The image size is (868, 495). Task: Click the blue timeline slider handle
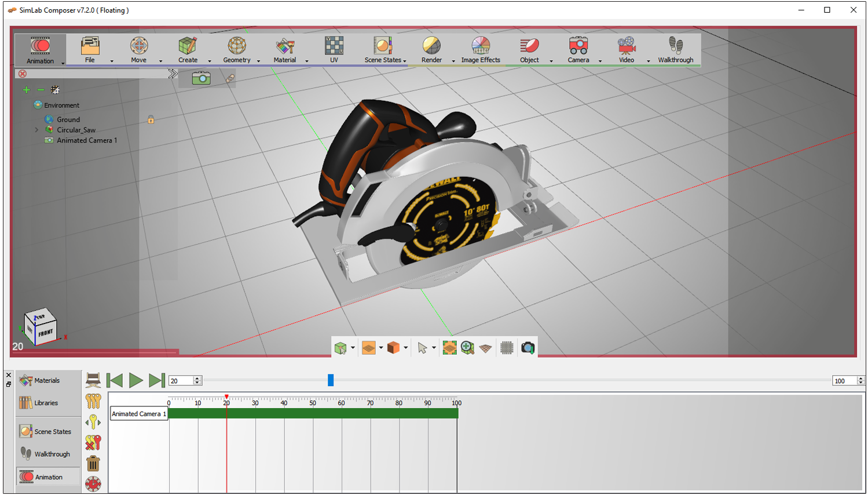coord(331,380)
